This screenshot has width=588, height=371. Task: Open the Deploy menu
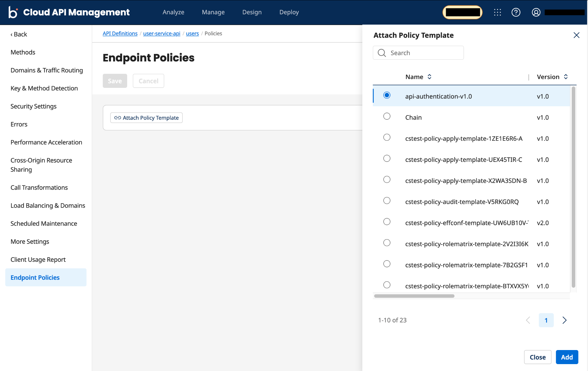[x=289, y=12]
